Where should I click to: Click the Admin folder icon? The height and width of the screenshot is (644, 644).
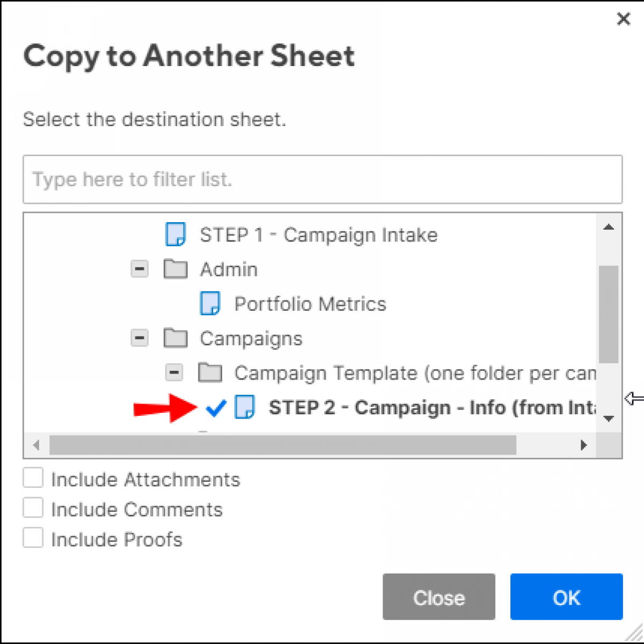(x=175, y=269)
